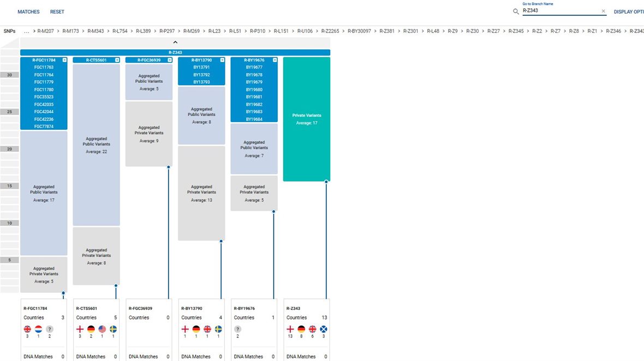644x361 pixels.
Task: Open the R-CTS5601 branch dropdown arrow
Action: 117,60
